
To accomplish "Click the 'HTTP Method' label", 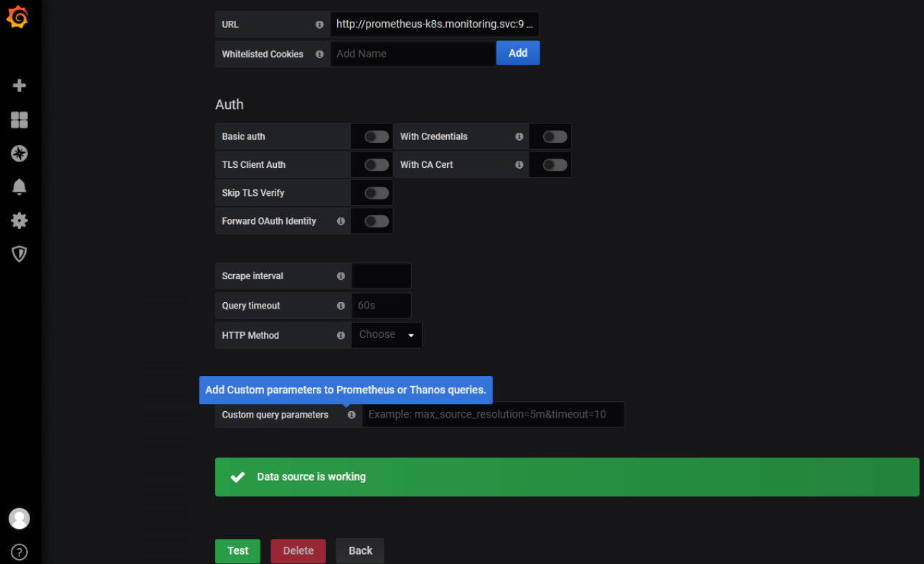I will 250,335.
